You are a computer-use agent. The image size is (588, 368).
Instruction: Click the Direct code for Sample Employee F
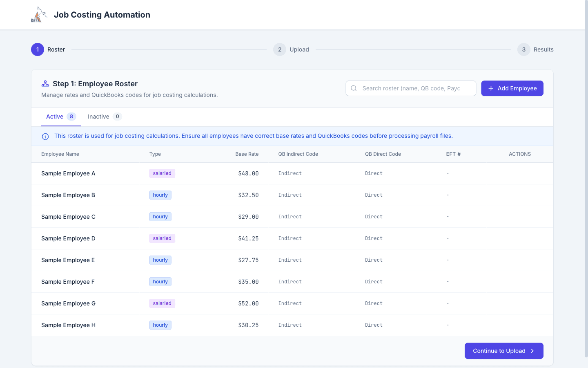pos(374,282)
